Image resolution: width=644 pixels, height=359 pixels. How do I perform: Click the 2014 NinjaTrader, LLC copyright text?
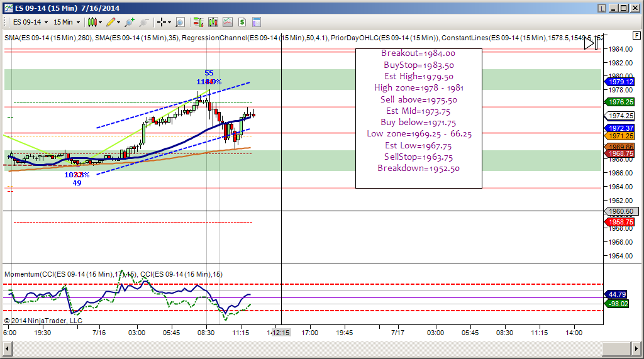[x=43, y=321]
